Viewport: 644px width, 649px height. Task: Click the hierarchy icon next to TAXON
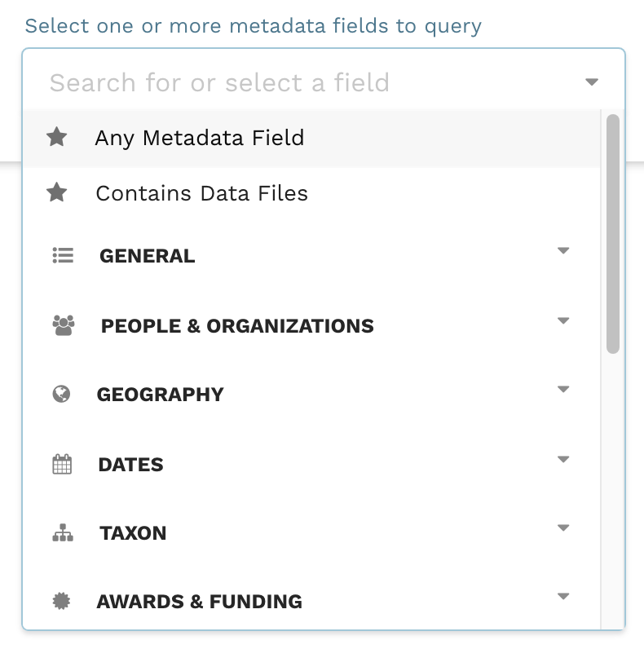[63, 533]
